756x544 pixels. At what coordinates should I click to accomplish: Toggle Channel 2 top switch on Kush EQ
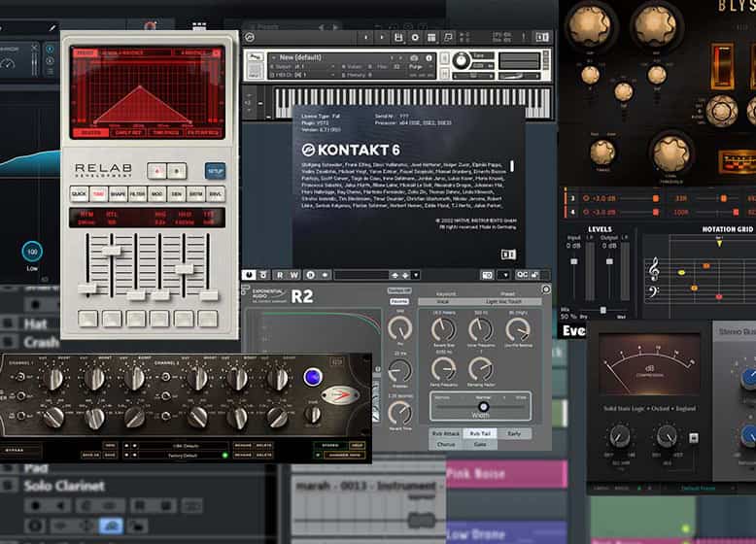165,376
